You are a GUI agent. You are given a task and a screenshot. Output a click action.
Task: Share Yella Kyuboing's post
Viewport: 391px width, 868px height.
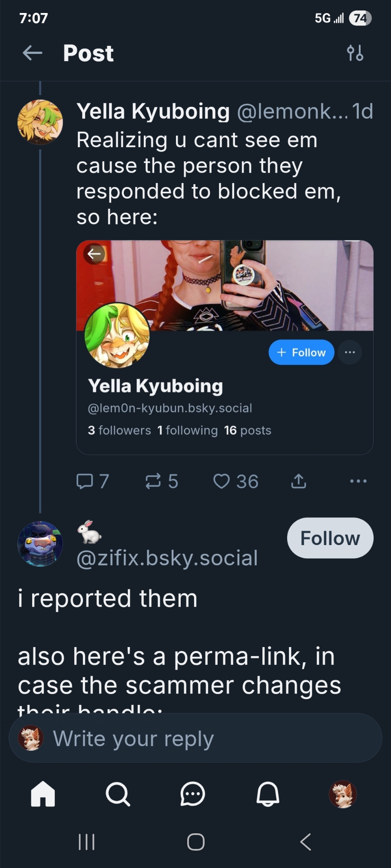pyautogui.click(x=298, y=481)
